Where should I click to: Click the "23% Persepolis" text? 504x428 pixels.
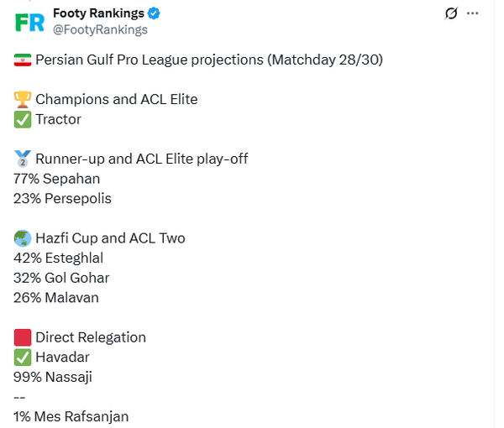click(62, 199)
